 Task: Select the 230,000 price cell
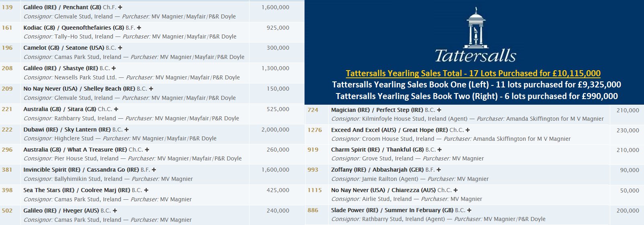pyautogui.click(x=628, y=131)
